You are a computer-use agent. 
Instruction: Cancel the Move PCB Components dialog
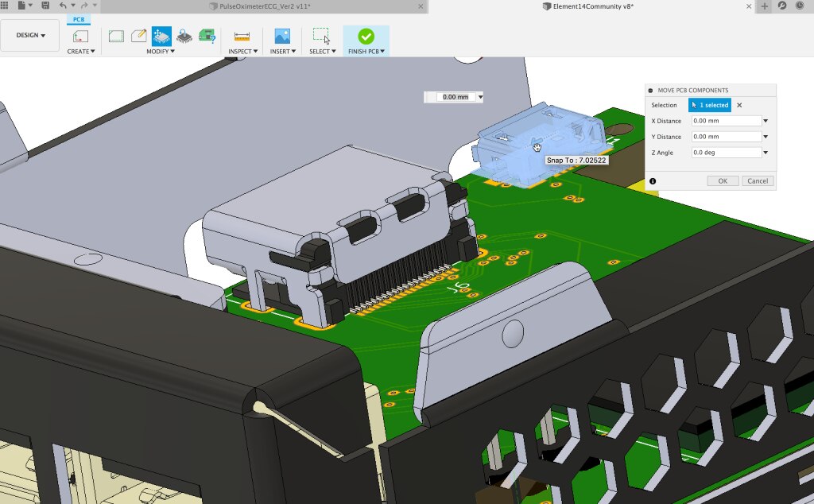tap(757, 181)
